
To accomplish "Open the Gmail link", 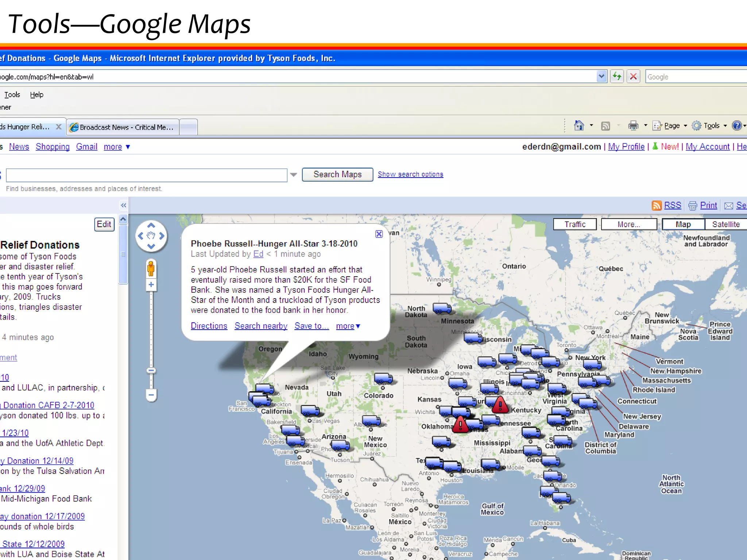I will [x=86, y=147].
